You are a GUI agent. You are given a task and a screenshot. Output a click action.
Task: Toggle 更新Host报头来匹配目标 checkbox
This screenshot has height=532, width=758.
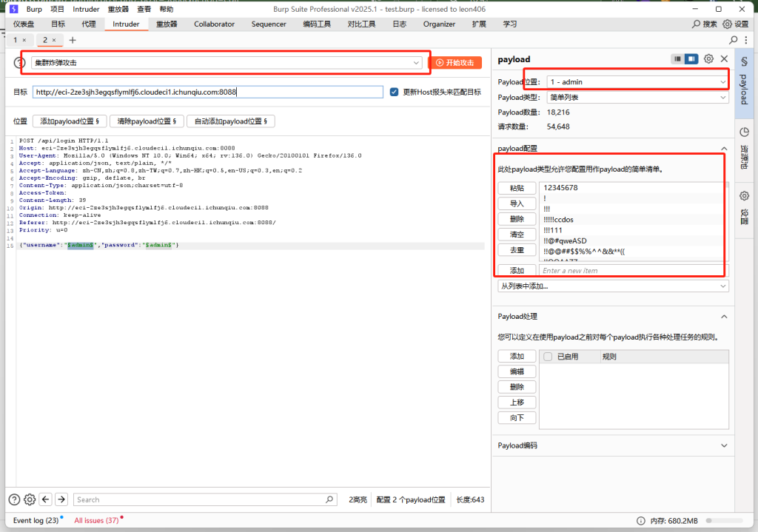394,92
